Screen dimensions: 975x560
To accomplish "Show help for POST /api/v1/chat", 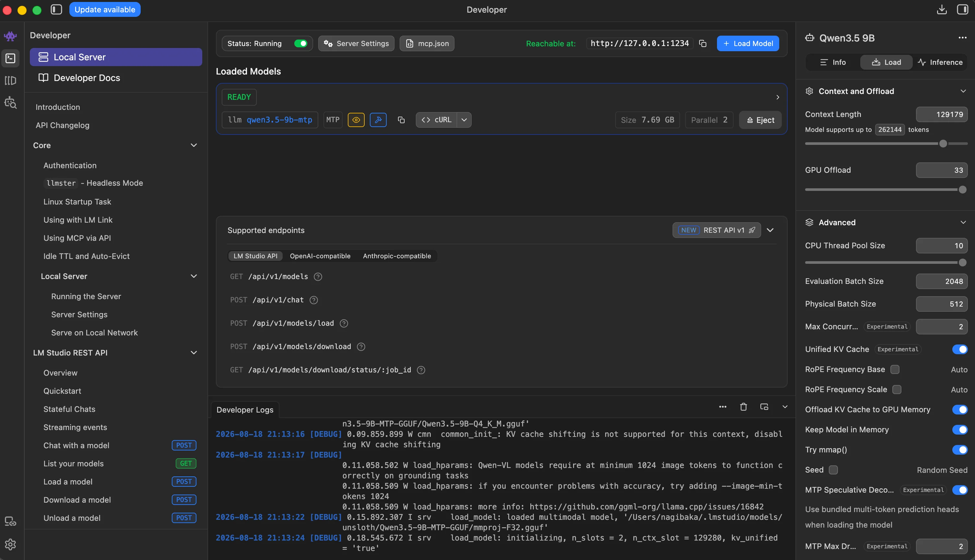I will click(314, 300).
